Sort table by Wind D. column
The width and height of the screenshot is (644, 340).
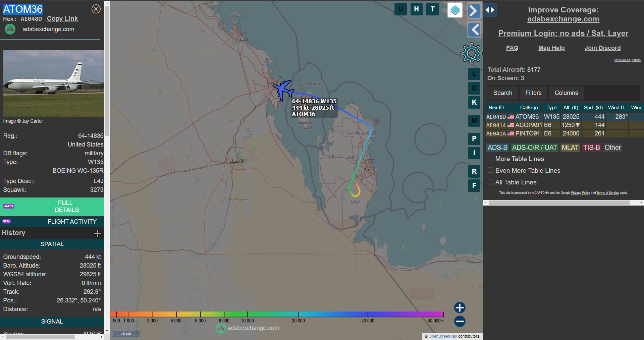click(616, 108)
